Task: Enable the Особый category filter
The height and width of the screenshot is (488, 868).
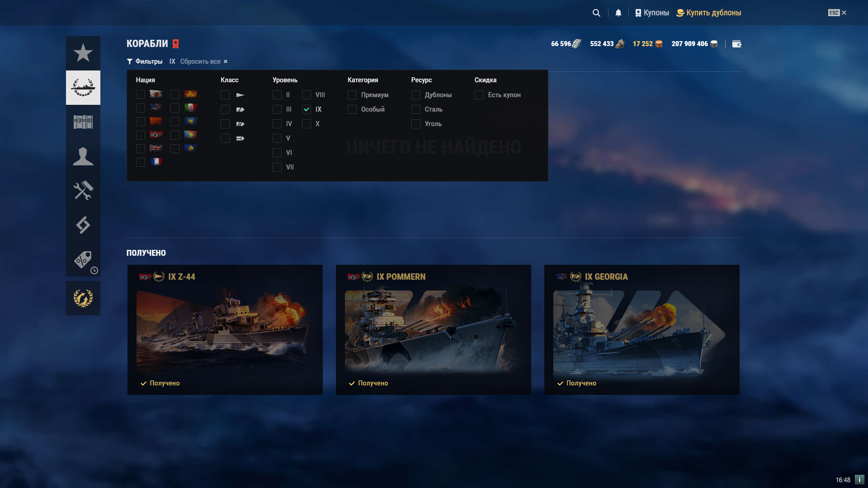Action: (x=352, y=109)
